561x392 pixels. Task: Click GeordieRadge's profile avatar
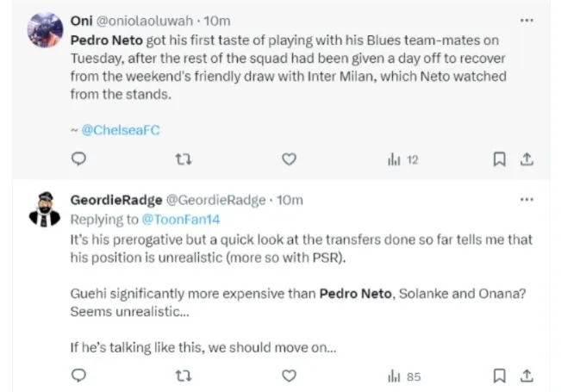(44, 209)
